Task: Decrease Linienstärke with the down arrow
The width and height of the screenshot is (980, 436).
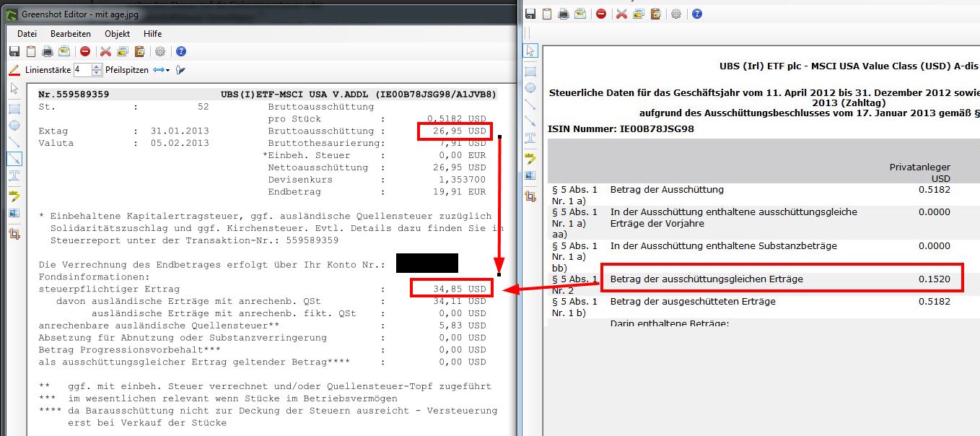Action: coord(97,74)
